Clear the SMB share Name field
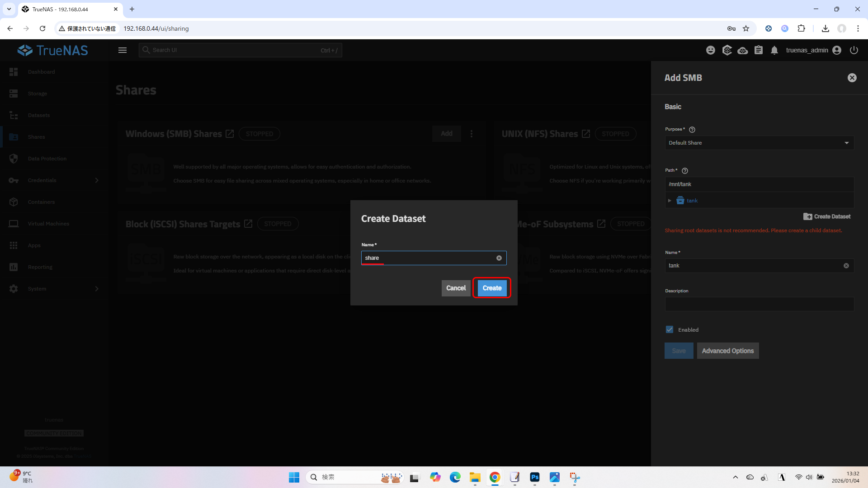Screen dimensions: 868x488 click(x=846, y=266)
